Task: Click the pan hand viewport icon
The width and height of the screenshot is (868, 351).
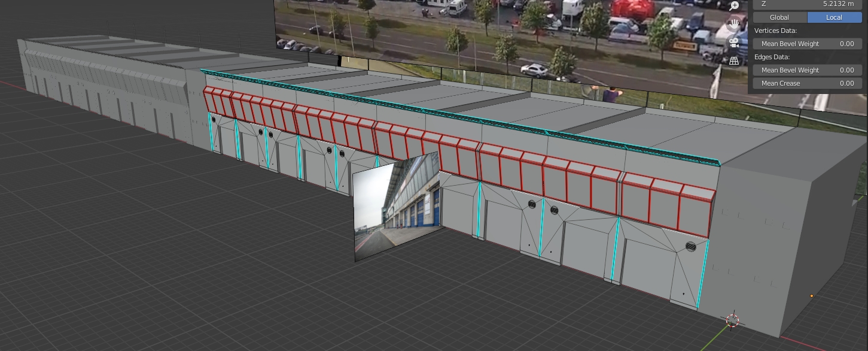Action: [734, 25]
